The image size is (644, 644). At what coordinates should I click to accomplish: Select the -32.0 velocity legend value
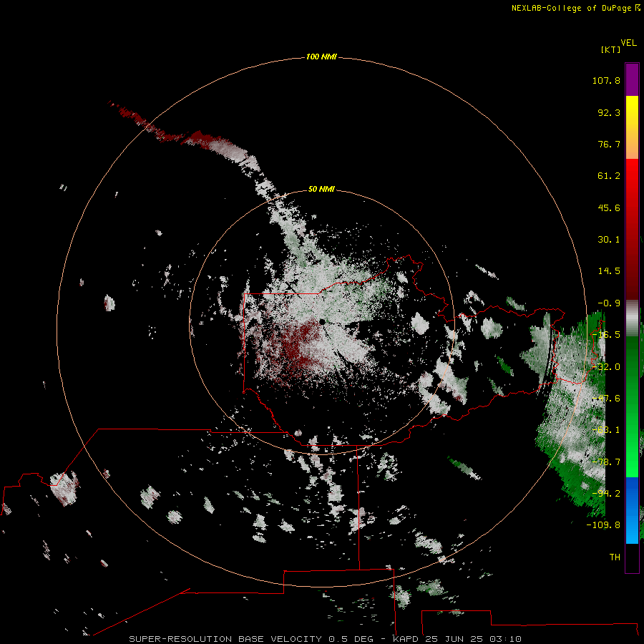click(606, 367)
